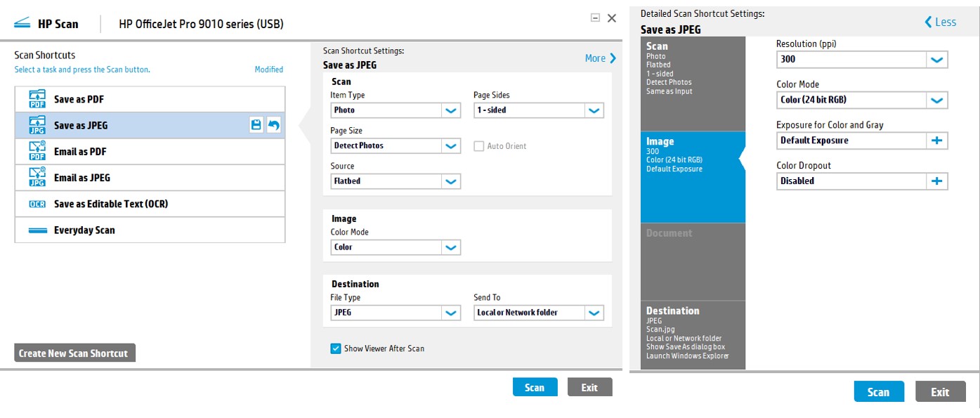Click the revert shortcut undo icon
Viewport: 980px width, 418px height.
tap(274, 125)
